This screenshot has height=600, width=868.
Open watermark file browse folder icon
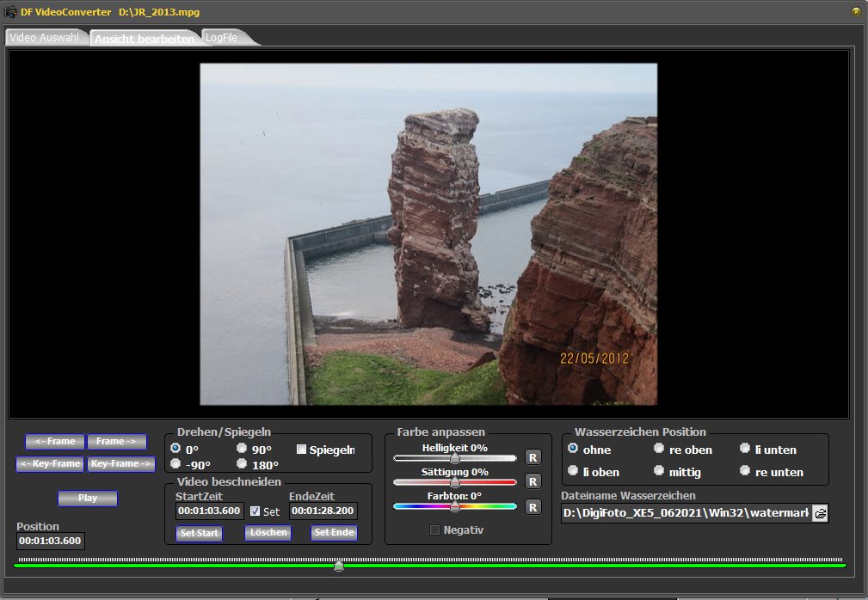(820, 513)
